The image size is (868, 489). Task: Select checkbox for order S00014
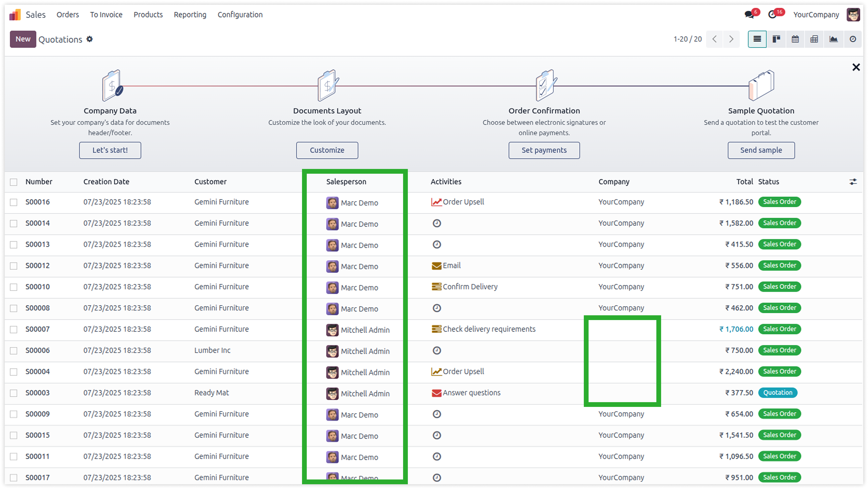pyautogui.click(x=13, y=224)
